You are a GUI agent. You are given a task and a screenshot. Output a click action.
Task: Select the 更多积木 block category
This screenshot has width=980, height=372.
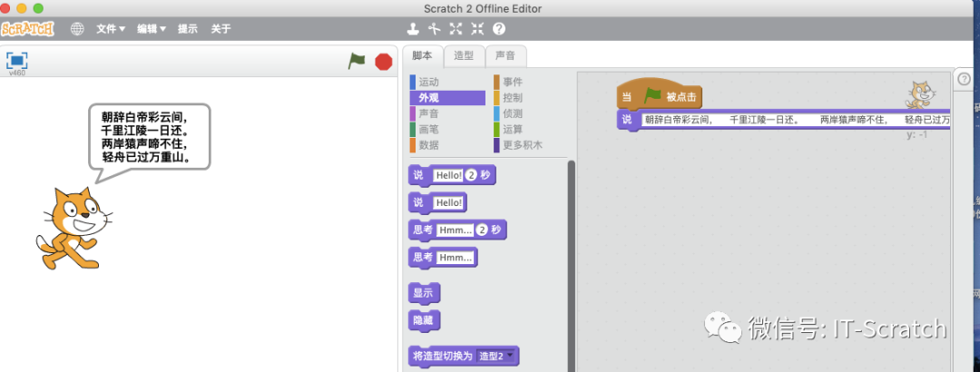coord(529,145)
